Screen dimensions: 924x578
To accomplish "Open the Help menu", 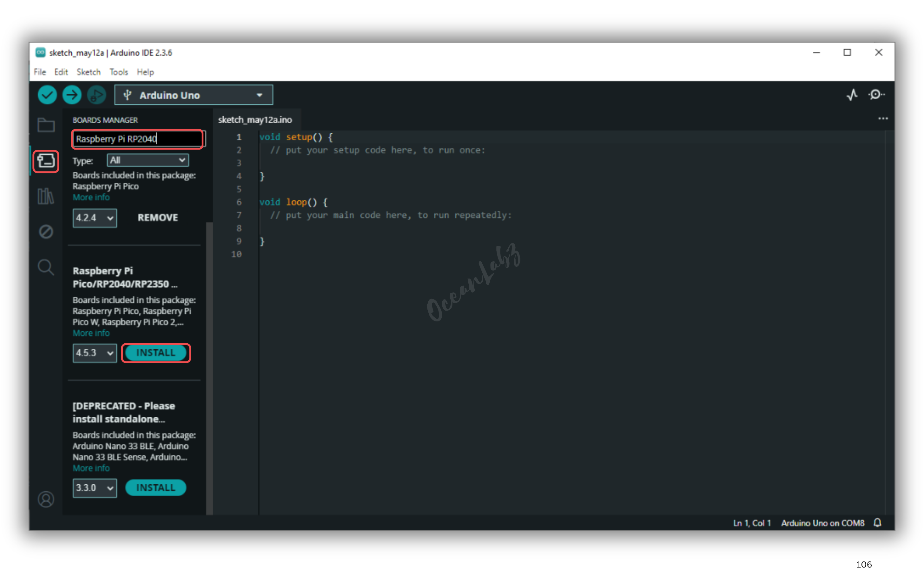I will tap(145, 72).
